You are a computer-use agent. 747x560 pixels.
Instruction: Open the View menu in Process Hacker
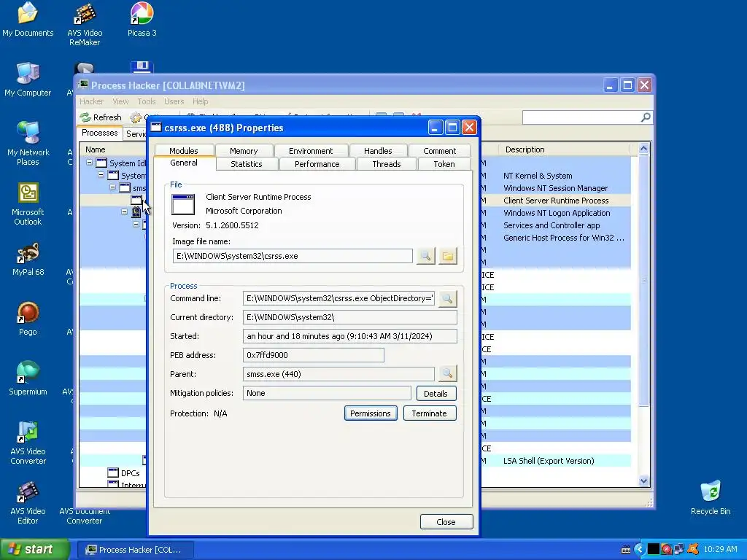(x=120, y=101)
